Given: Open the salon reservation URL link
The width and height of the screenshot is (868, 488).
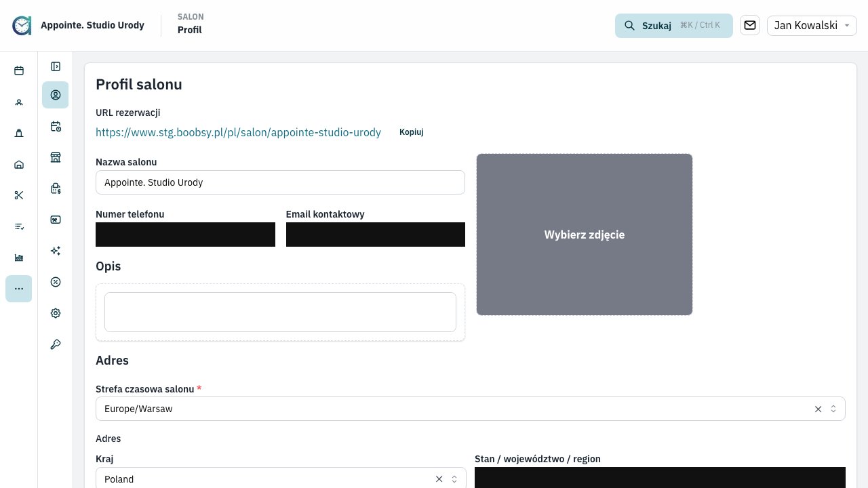Looking at the screenshot, I should [238, 133].
